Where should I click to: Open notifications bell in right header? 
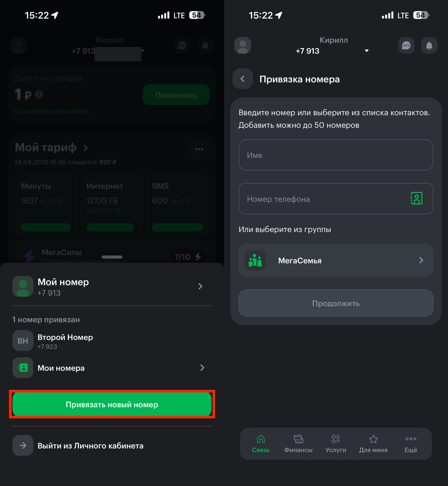pyautogui.click(x=429, y=45)
